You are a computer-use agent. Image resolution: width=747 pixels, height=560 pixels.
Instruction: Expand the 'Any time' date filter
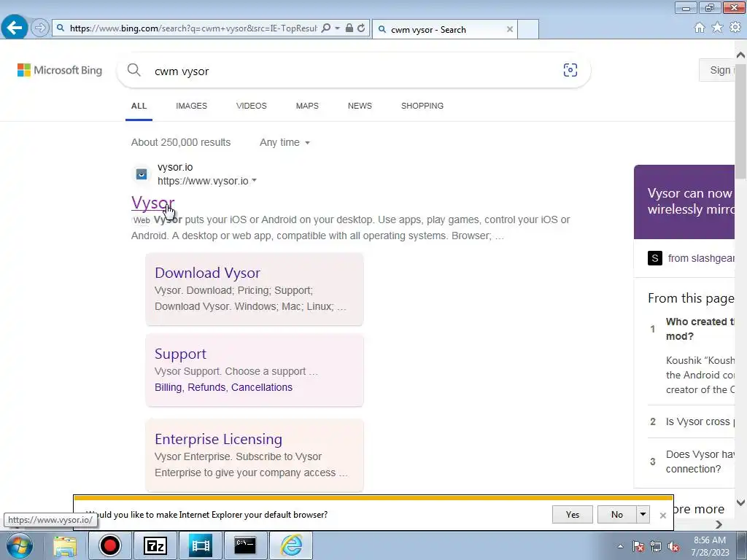285,142
